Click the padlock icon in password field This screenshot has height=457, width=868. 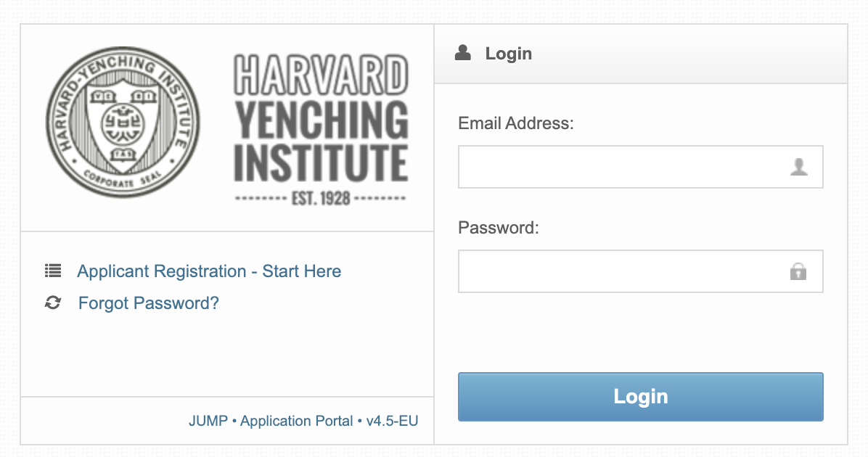(x=798, y=271)
